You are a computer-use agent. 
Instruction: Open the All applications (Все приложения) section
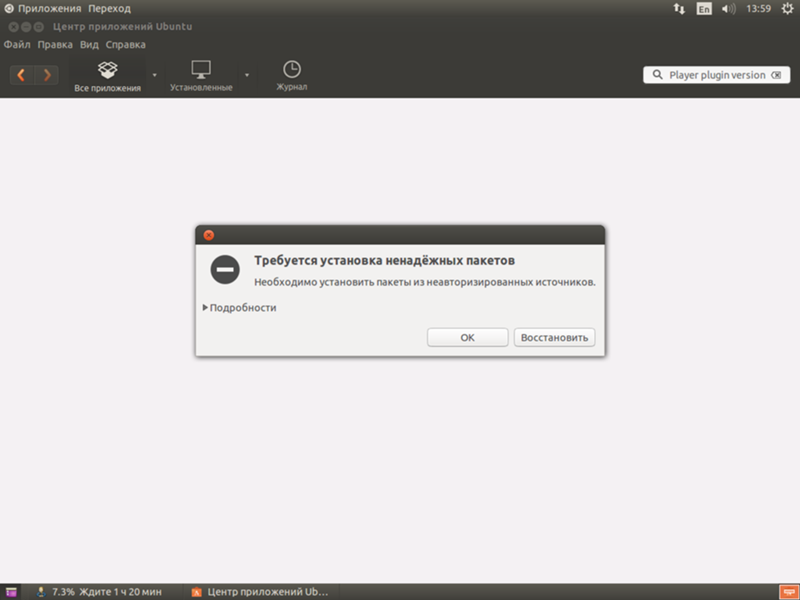pos(107,77)
